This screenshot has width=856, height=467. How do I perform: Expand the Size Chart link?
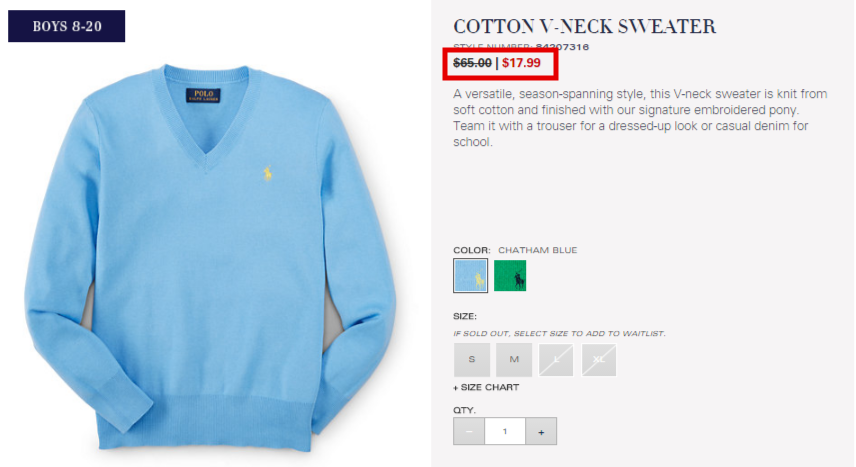[486, 387]
